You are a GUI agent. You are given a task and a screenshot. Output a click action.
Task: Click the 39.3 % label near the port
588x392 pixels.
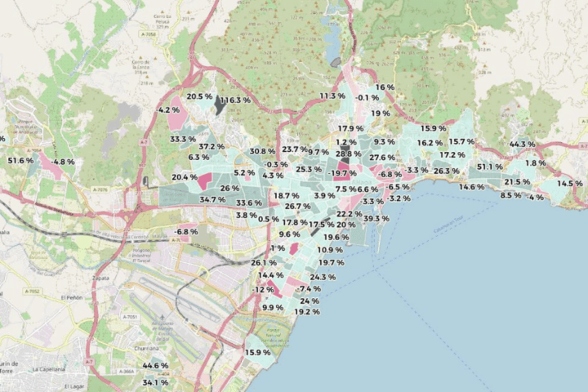click(x=376, y=219)
